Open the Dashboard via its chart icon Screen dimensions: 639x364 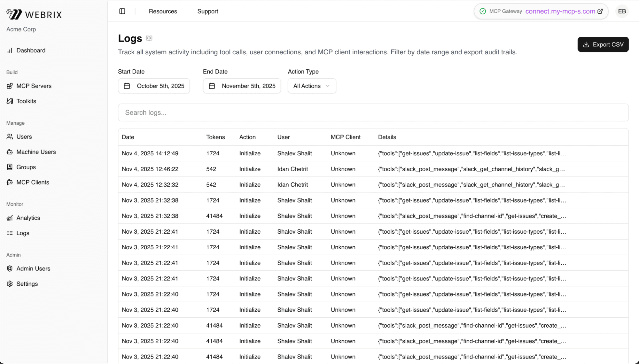pyautogui.click(x=10, y=50)
